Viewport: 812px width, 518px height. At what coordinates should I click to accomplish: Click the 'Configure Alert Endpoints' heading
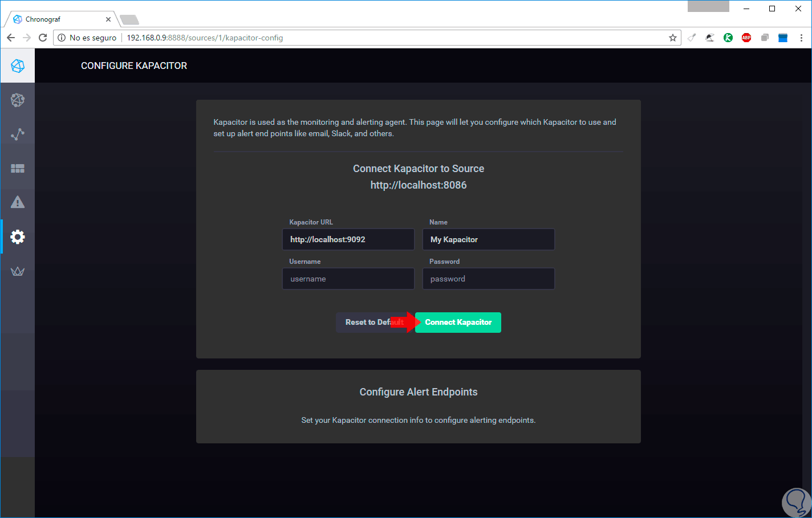(x=419, y=392)
